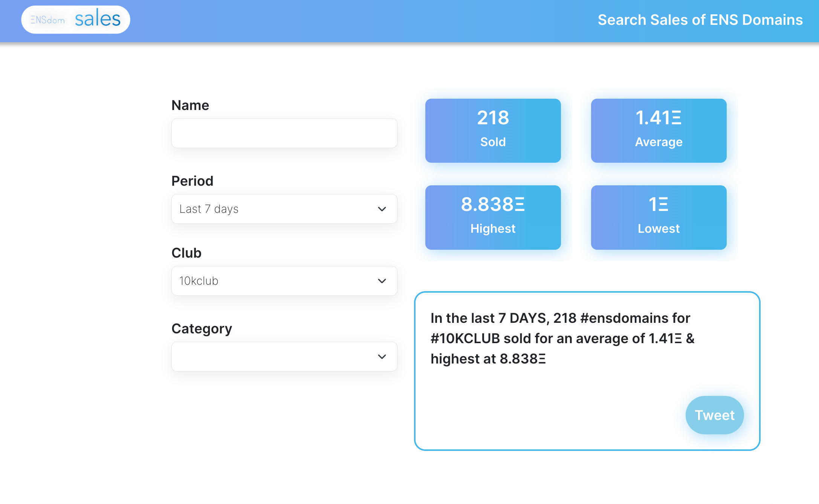The image size is (819, 504).
Task: Click the 218 Sold stat card
Action: pyautogui.click(x=493, y=131)
